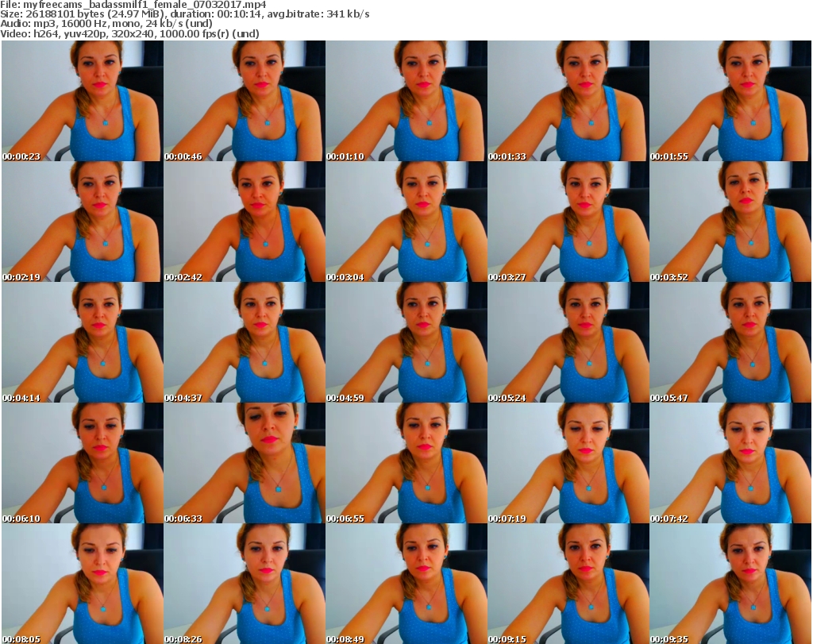Select the 00:08:26 thumbnail

pos(245,584)
